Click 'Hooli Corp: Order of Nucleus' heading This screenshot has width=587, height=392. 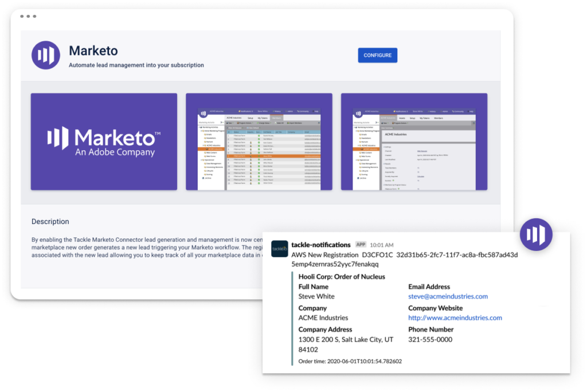[342, 277]
